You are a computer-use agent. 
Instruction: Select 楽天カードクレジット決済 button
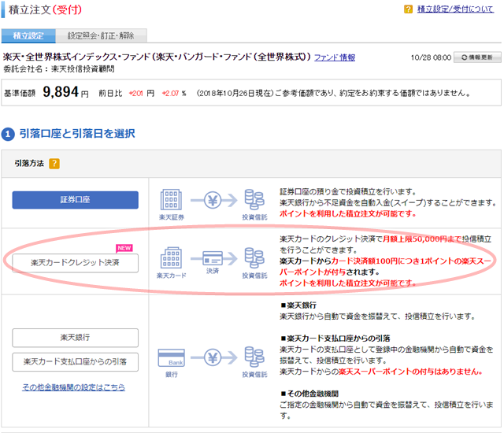pos(76,263)
